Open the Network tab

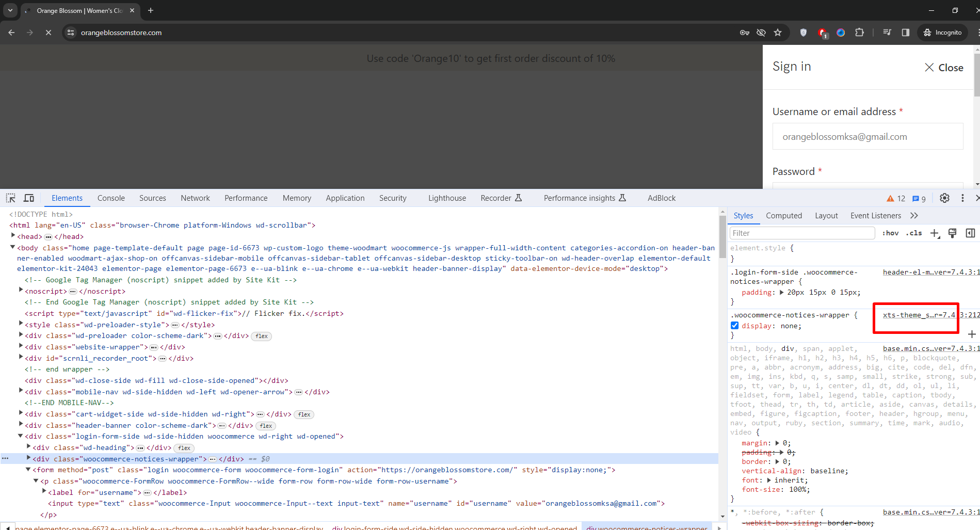(195, 198)
